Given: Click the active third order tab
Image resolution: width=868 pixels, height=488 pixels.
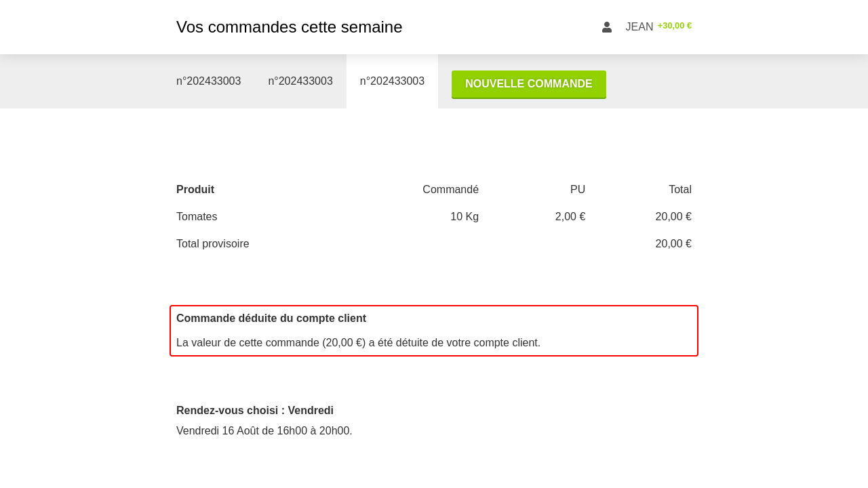Looking at the screenshot, I should (x=392, y=81).
